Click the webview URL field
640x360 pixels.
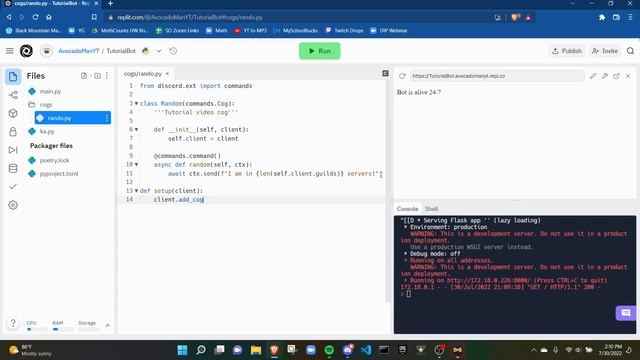click(x=497, y=76)
